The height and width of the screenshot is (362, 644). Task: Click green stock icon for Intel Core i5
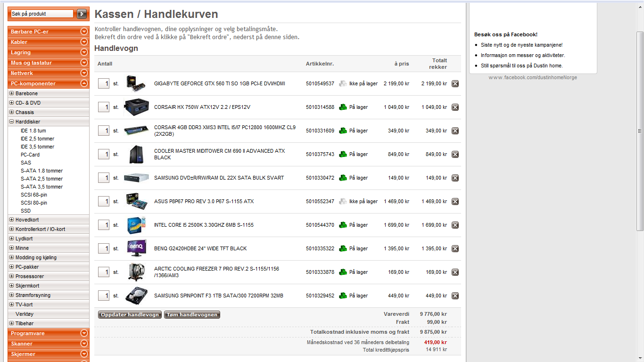click(343, 225)
